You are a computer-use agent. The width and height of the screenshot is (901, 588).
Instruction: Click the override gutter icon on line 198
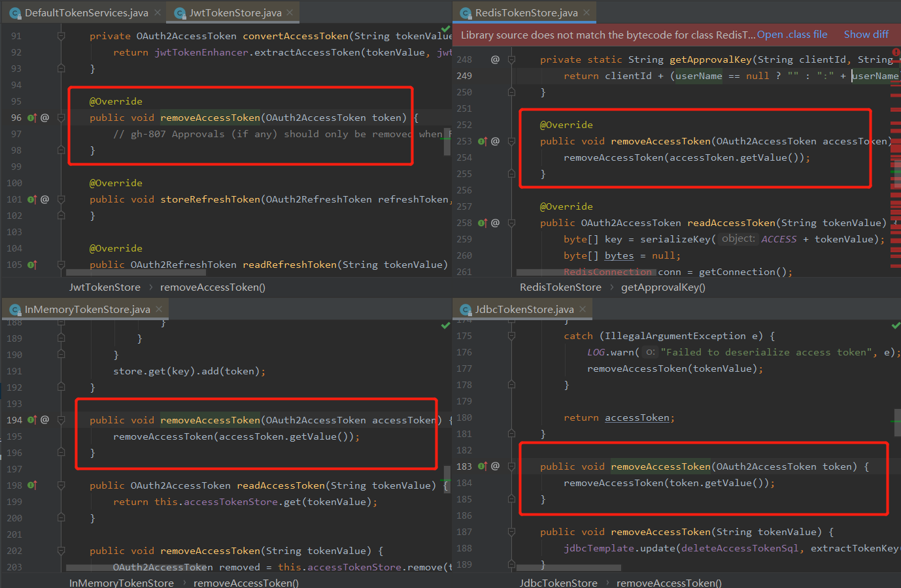(31, 486)
